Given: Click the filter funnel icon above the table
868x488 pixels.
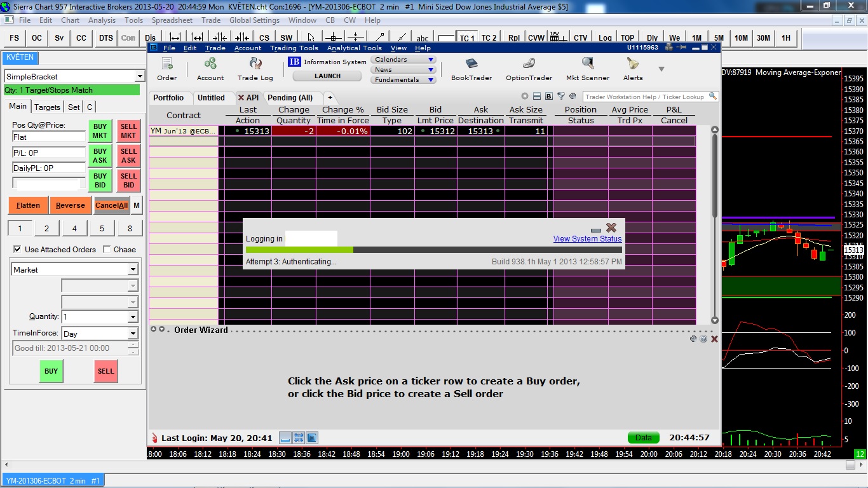Looking at the screenshot, I should pyautogui.click(x=561, y=97).
